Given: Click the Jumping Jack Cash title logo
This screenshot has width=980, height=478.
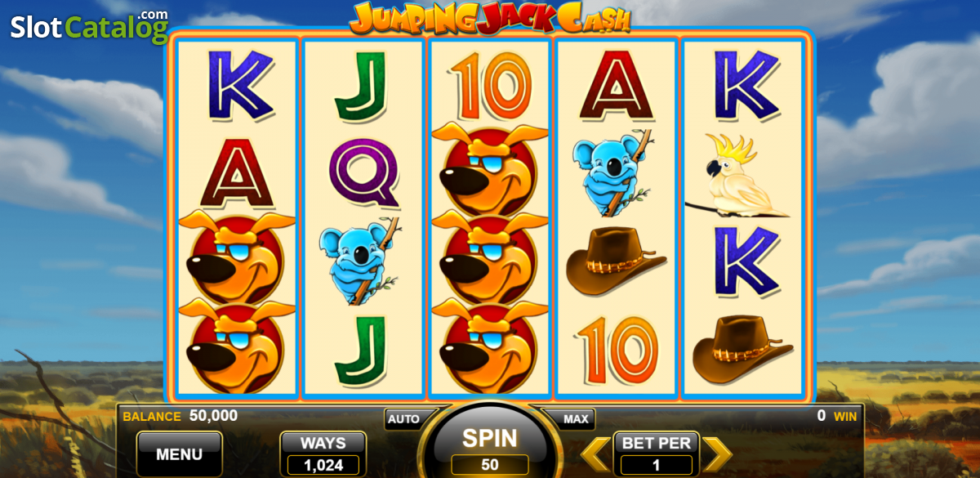Looking at the screenshot, I should [x=490, y=18].
